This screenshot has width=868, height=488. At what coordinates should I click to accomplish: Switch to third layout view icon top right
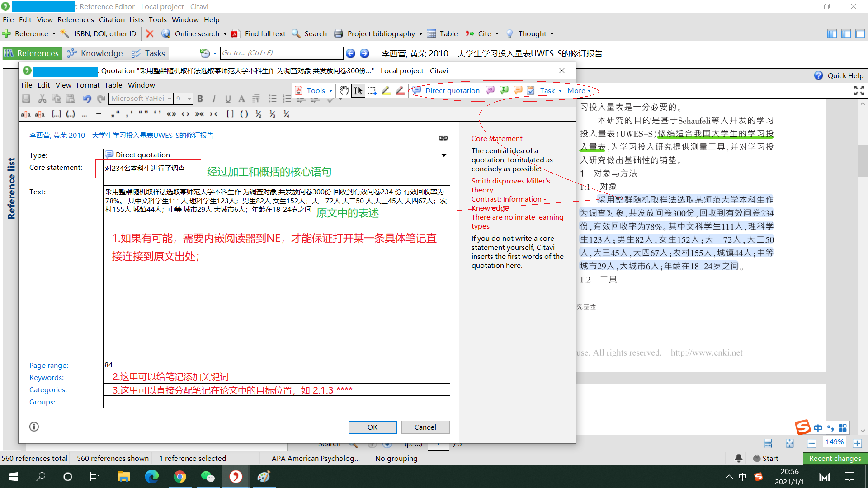[860, 33]
